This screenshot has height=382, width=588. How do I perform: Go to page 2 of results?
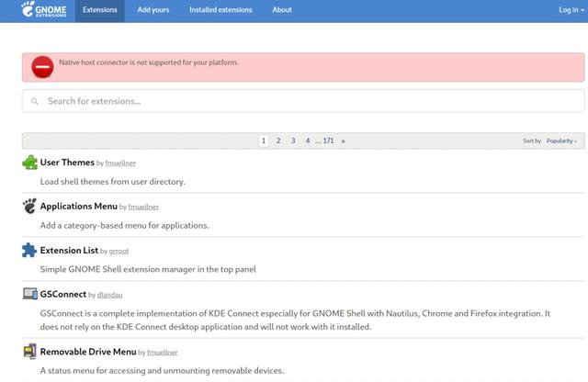pos(278,140)
